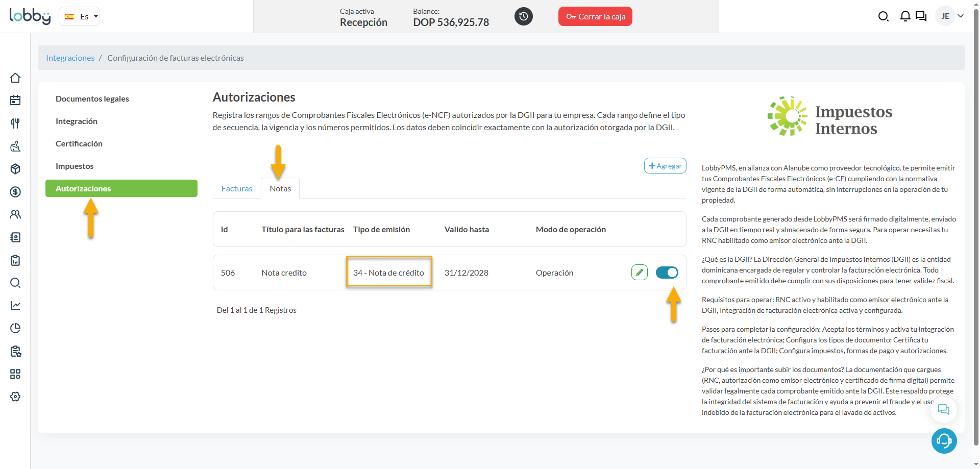The width and height of the screenshot is (980, 469).
Task: Click the Agregar button
Action: click(665, 166)
